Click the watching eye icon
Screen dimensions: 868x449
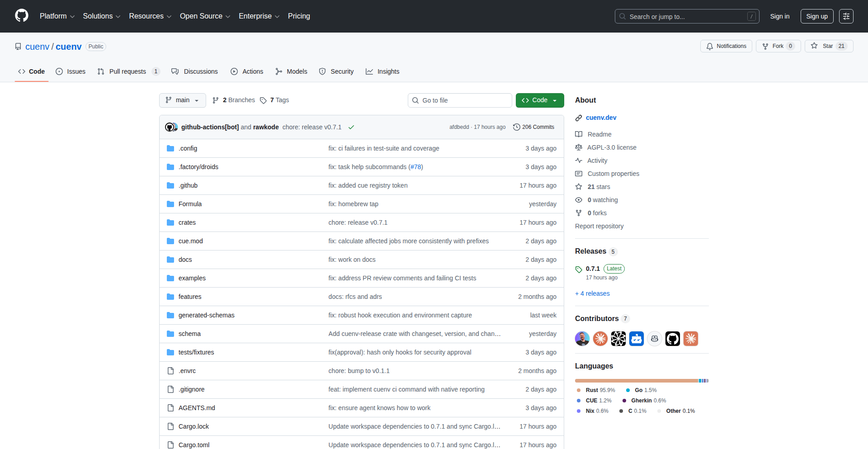[x=579, y=200]
